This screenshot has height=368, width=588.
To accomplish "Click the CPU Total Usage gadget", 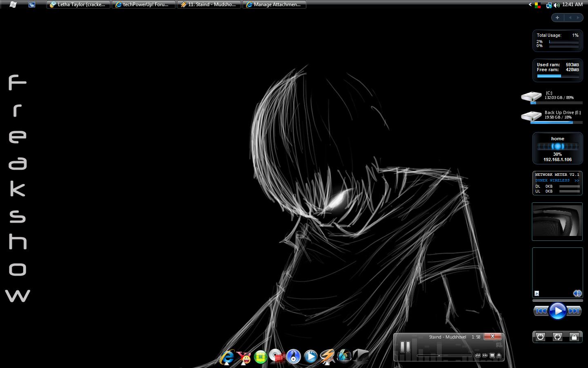I will click(557, 40).
